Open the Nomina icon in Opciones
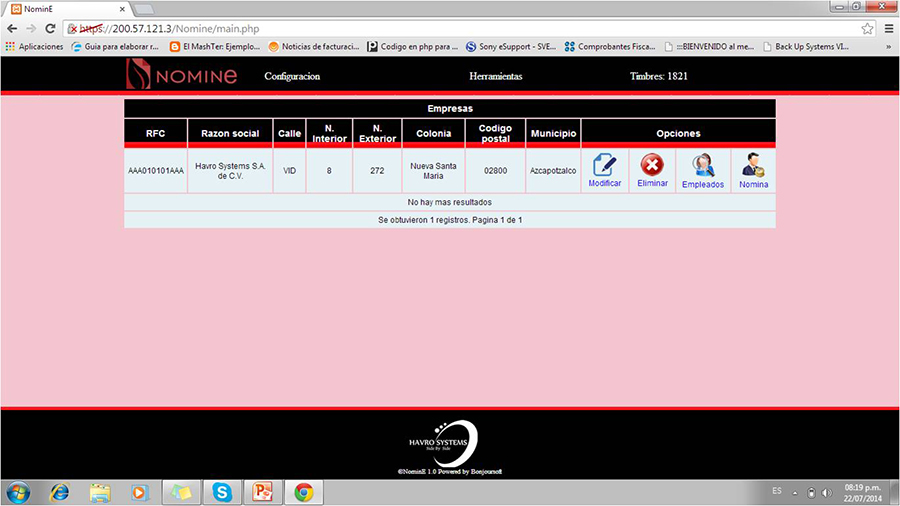 (753, 166)
